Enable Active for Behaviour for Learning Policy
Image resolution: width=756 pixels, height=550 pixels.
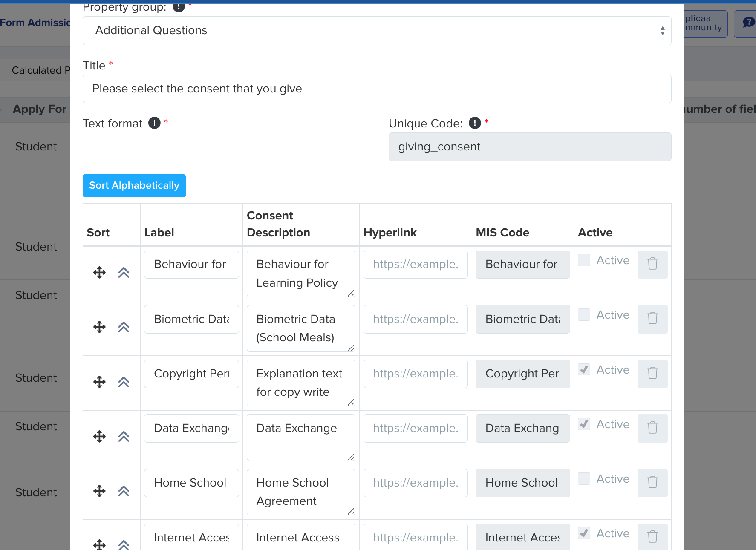coord(583,260)
